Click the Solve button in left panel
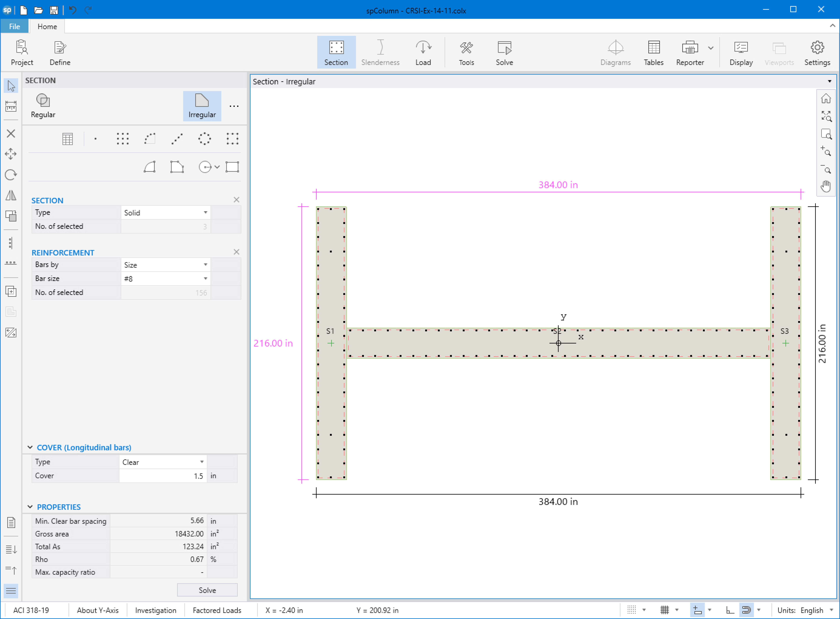Screen dimensions: 840x619 tap(207, 590)
